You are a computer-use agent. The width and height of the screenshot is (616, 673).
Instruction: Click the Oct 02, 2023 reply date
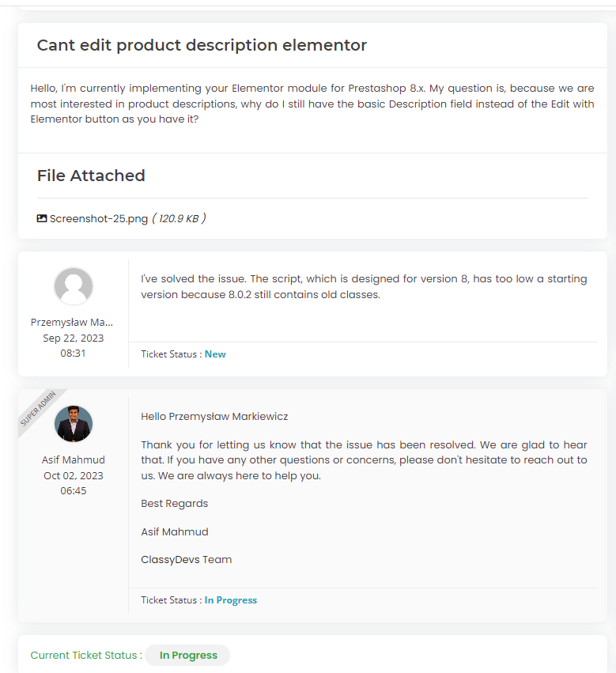click(x=74, y=476)
